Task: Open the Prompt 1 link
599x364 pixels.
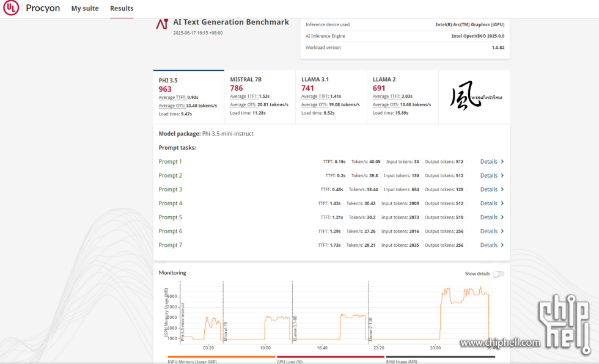Action: pyautogui.click(x=171, y=162)
